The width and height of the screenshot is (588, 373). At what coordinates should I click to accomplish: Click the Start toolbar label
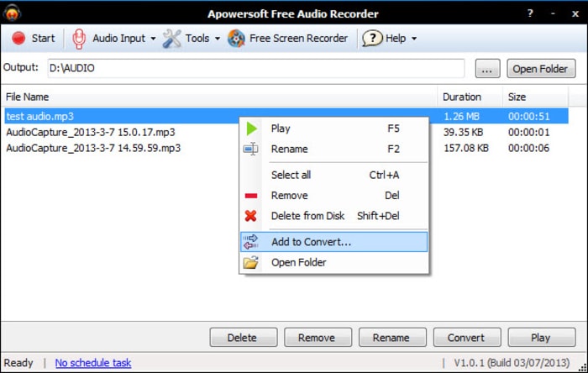[x=43, y=39]
